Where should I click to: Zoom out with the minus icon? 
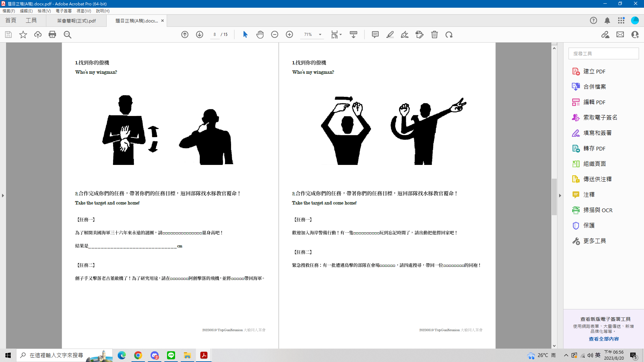[x=275, y=35]
